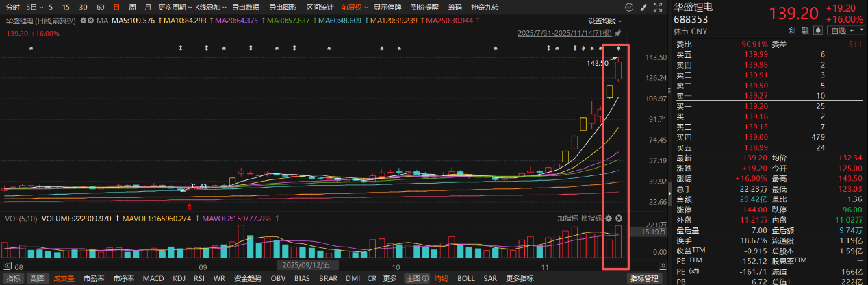The image size is (868, 285).
Task: Close the MA indicator overlay
Action: (90, 21)
